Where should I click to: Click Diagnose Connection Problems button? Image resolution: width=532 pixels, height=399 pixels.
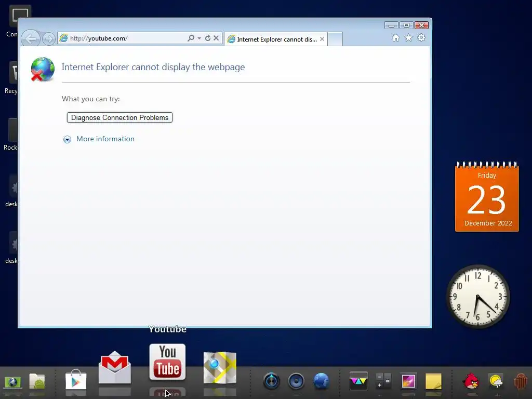click(x=120, y=117)
